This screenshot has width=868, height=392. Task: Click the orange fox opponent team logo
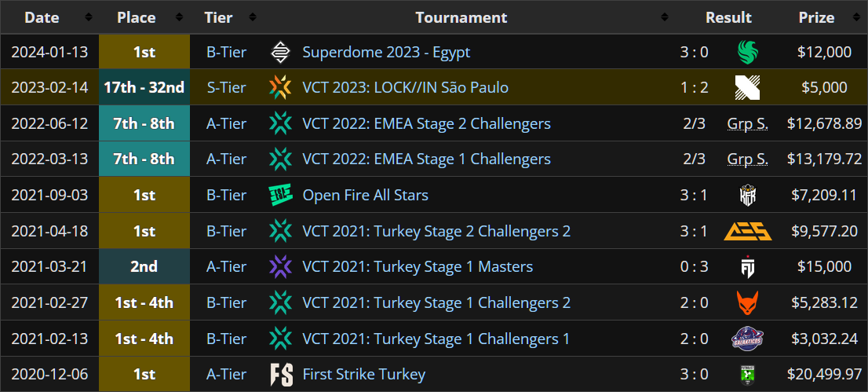(748, 302)
